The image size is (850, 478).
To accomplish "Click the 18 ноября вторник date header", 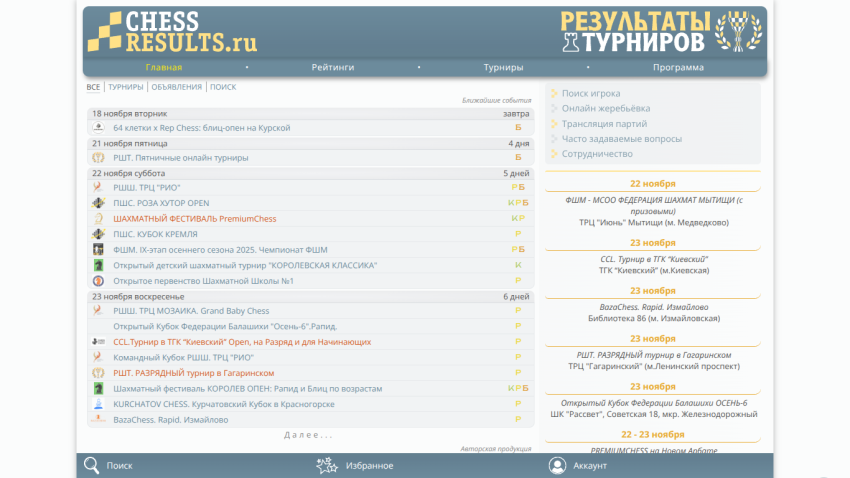I will pos(130,114).
